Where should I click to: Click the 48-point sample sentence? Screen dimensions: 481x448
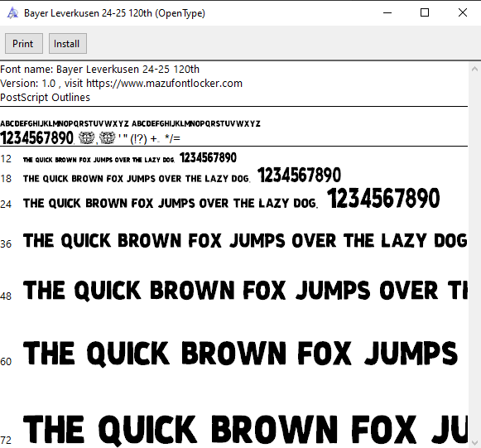[x=245, y=291]
